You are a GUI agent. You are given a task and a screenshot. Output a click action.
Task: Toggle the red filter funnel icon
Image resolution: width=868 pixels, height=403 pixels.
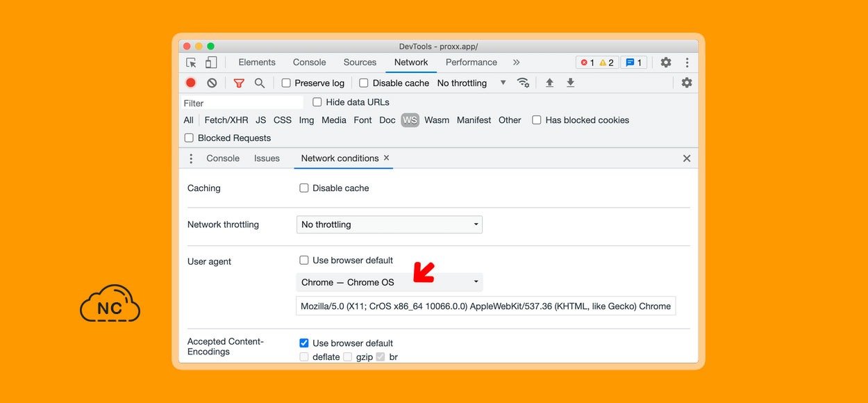click(239, 83)
